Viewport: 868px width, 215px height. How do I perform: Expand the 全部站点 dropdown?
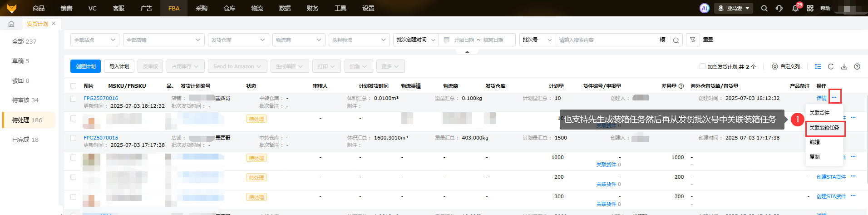click(x=95, y=40)
